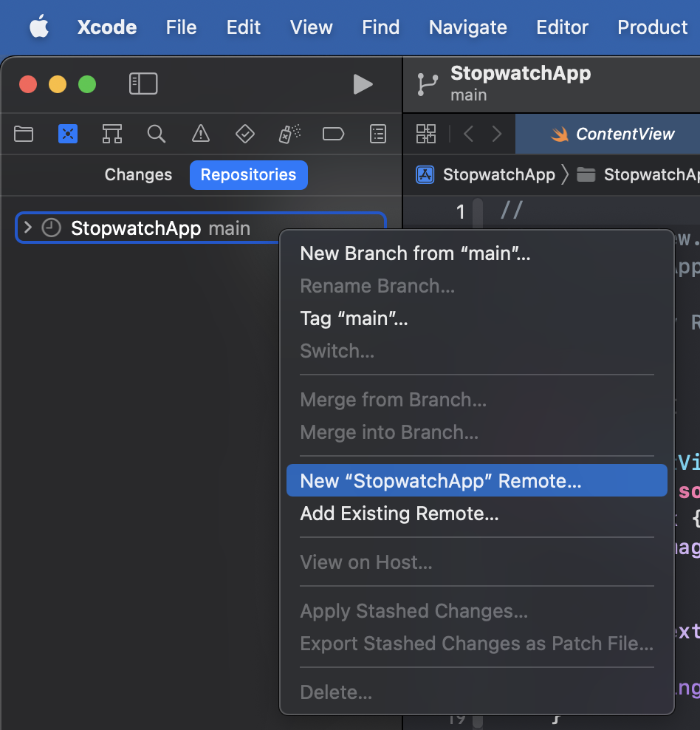Select New Branch from "main"… option

415,253
